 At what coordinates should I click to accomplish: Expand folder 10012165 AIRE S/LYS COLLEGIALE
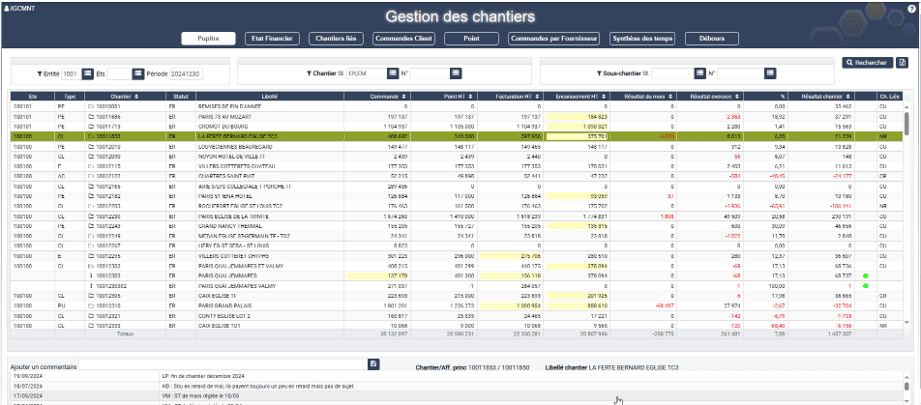(91, 186)
